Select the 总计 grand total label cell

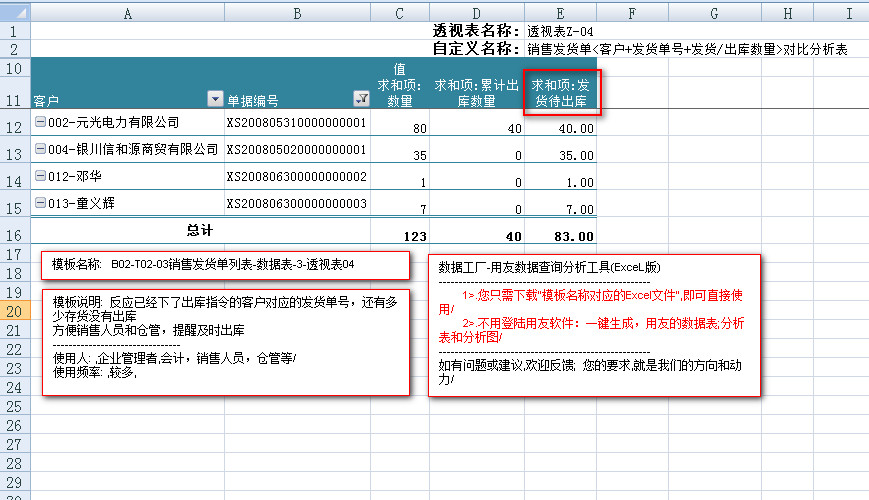[200, 230]
